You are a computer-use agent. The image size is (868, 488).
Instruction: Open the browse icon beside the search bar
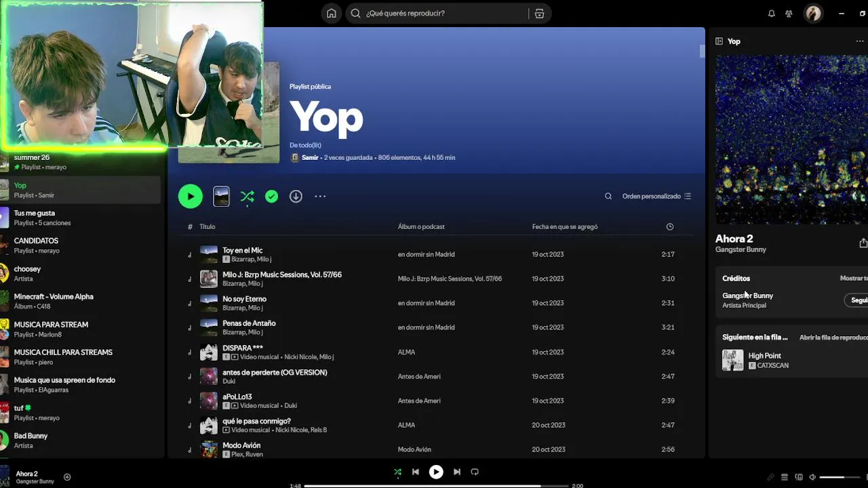[539, 14]
